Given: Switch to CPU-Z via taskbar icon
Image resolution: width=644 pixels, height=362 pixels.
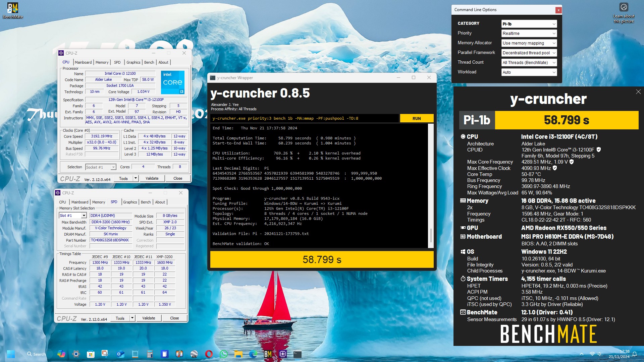Looking at the screenshot, I should click(283, 354).
